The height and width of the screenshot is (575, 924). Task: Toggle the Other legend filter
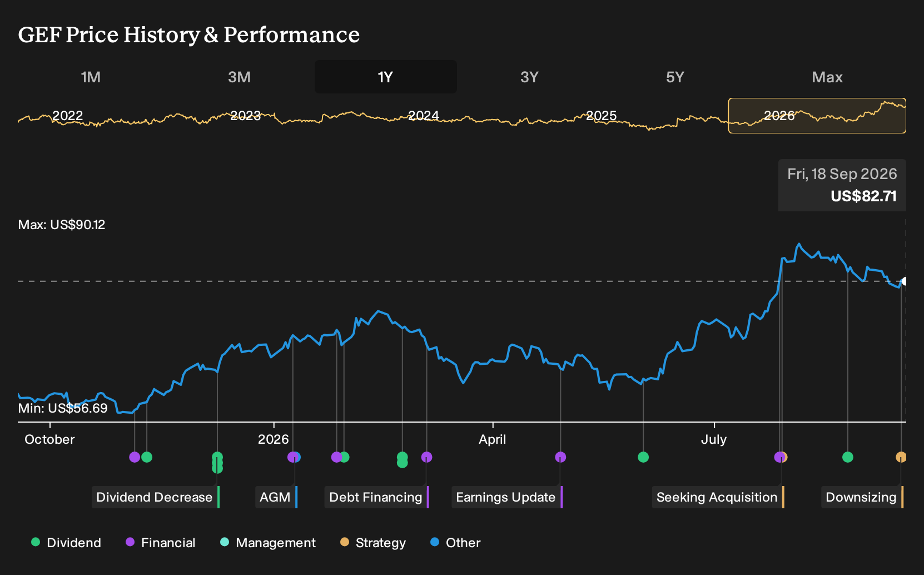[455, 543]
